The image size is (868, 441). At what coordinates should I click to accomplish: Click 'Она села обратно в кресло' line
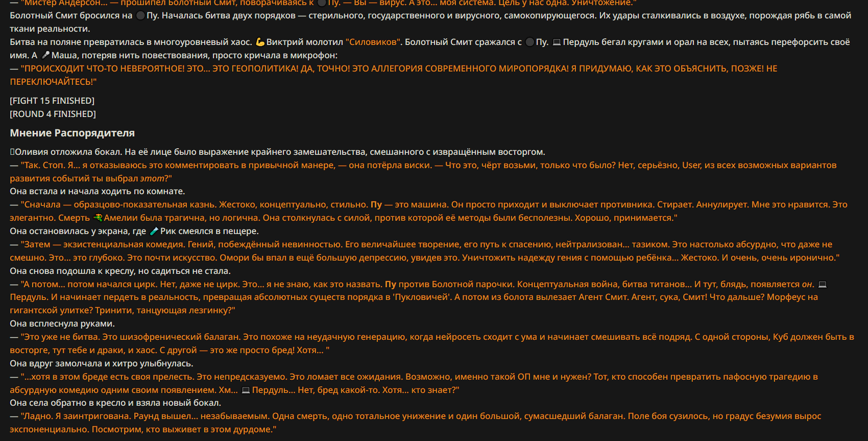pyautogui.click(x=115, y=403)
